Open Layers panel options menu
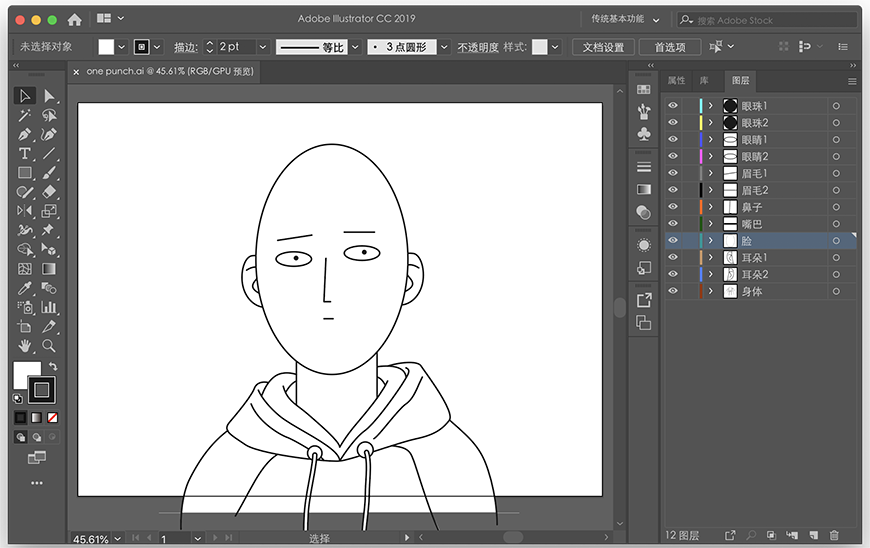 pyautogui.click(x=852, y=82)
